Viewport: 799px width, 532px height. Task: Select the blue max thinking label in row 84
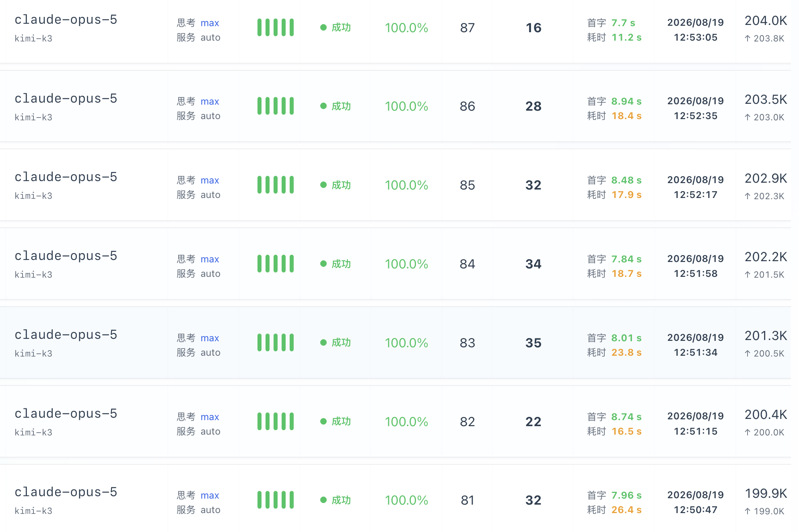pos(210,259)
